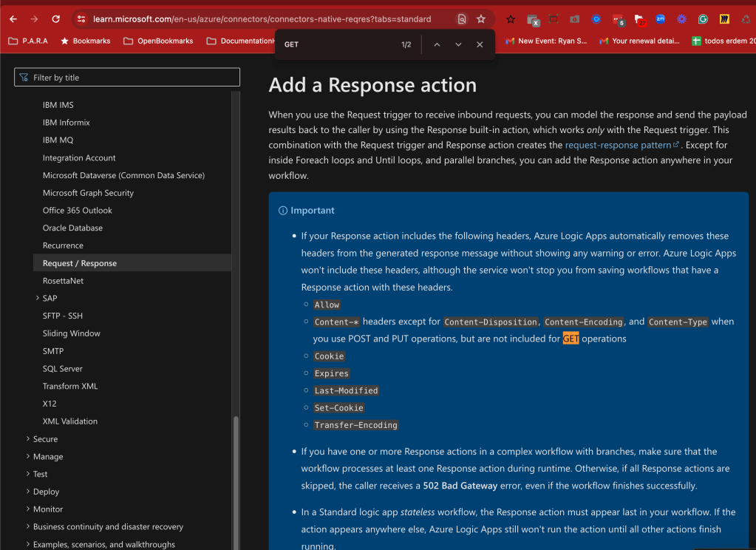Open the X12 article

pos(50,404)
